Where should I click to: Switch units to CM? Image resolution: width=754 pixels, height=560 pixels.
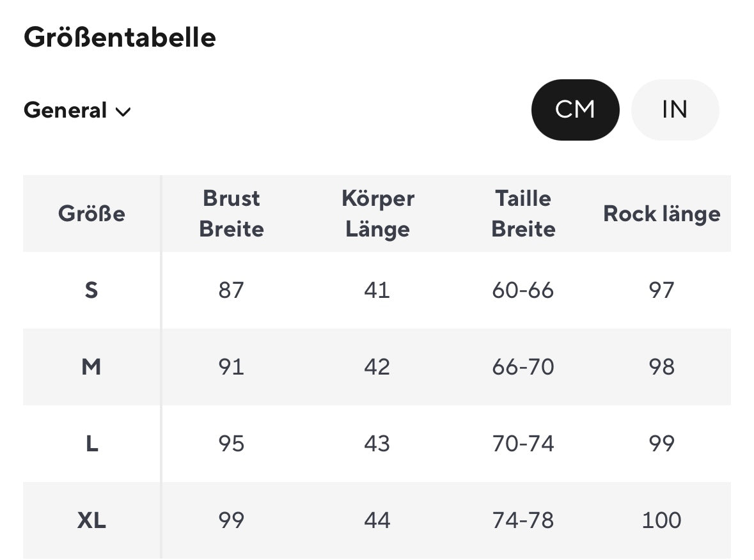tap(575, 110)
